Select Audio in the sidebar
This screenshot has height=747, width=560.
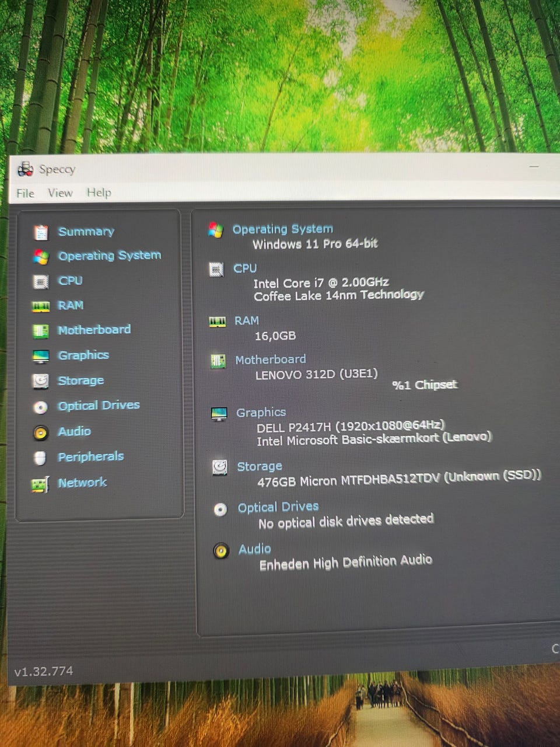pyautogui.click(x=74, y=431)
